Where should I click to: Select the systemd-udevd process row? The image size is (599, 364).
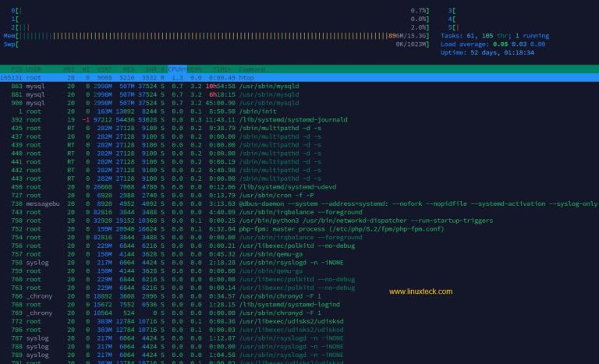(299, 187)
